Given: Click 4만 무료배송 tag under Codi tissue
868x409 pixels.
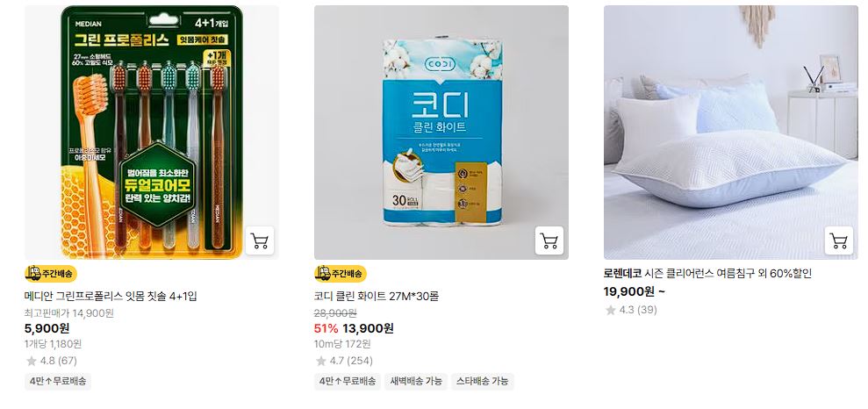Looking at the screenshot, I should point(347,381).
